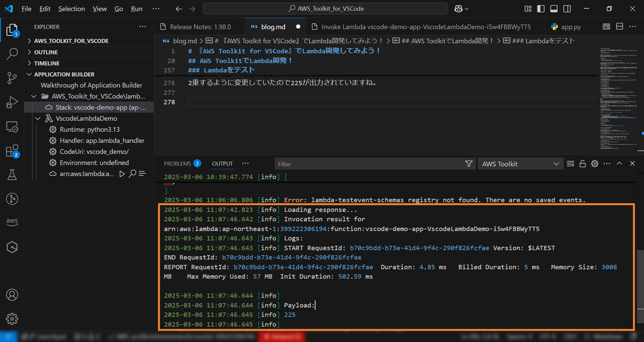Screen dimensions: 644x342
Task: Open the Output panel settings gear
Action: pyautogui.click(x=594, y=163)
